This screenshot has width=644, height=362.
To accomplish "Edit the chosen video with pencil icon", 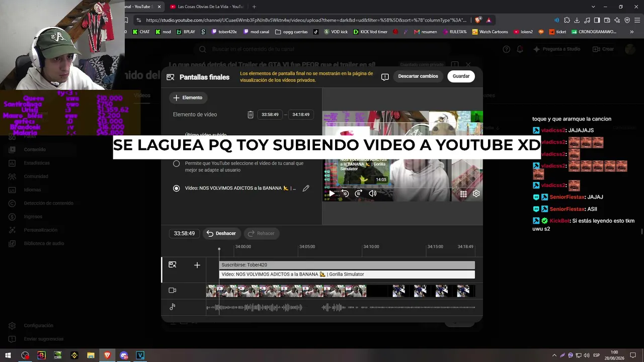I will (305, 188).
